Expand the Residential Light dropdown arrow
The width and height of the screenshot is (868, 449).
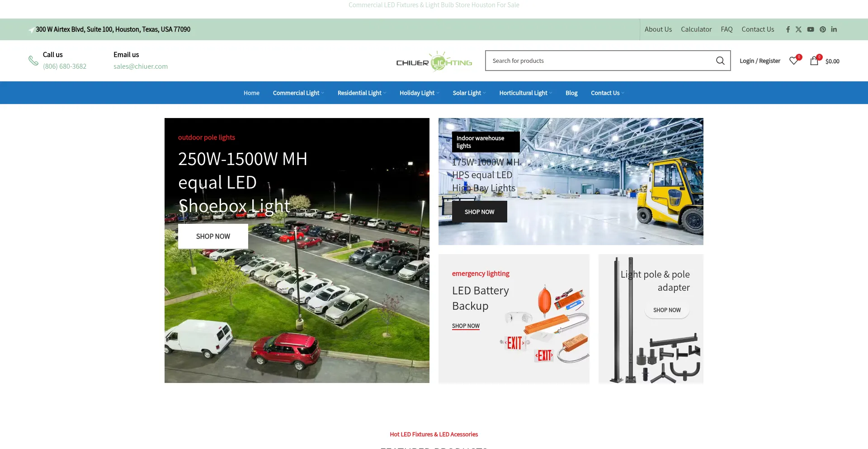click(x=385, y=93)
